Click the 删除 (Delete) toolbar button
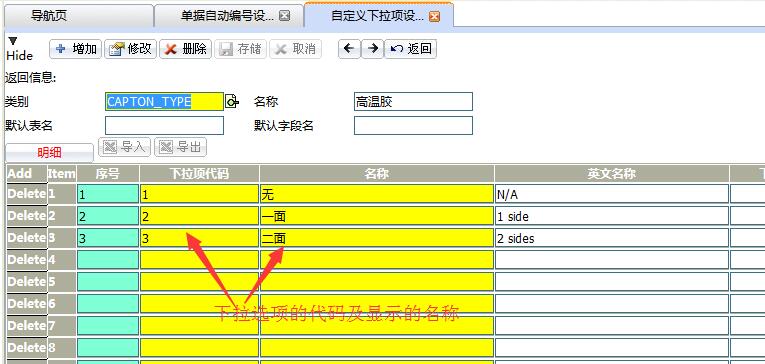765x364 pixels. [x=185, y=49]
